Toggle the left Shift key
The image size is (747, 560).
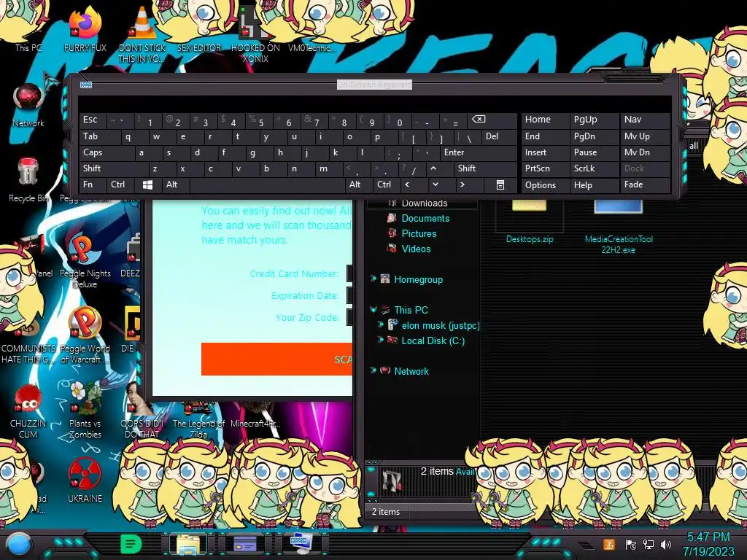pos(113,168)
